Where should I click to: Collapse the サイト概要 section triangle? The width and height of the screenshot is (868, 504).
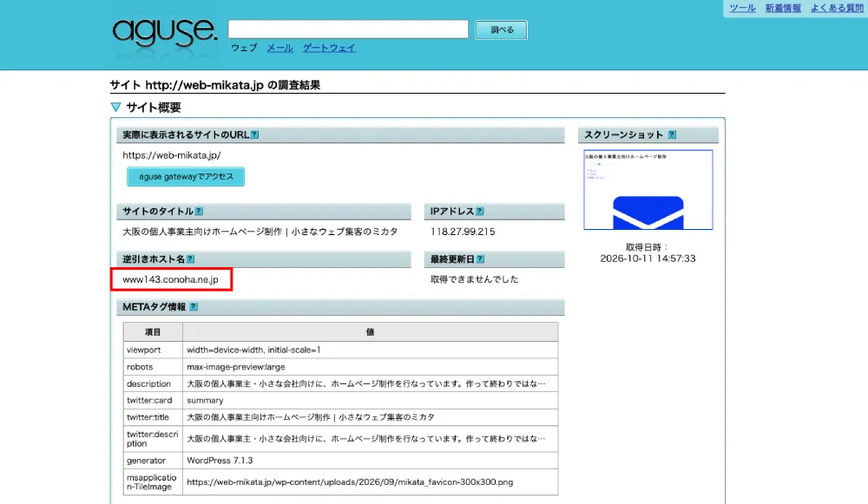point(115,108)
